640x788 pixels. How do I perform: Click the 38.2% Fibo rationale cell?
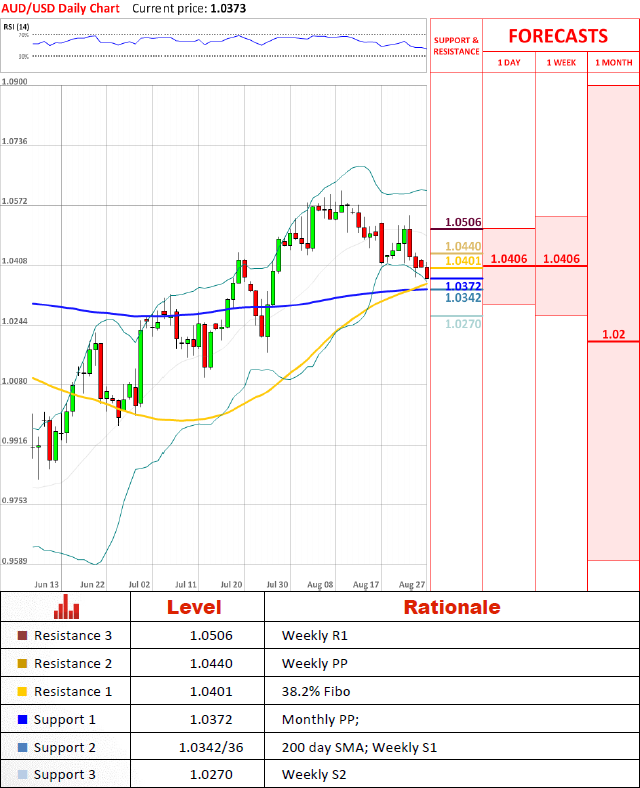pyautogui.click(x=315, y=692)
